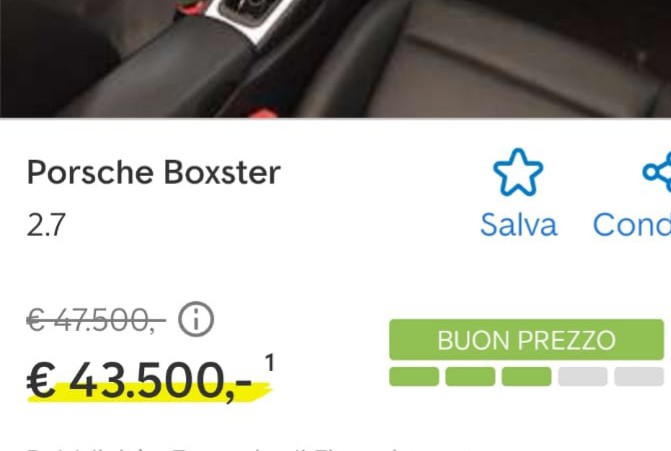
Task: Tap the star icon to save listing
Action: (x=518, y=172)
